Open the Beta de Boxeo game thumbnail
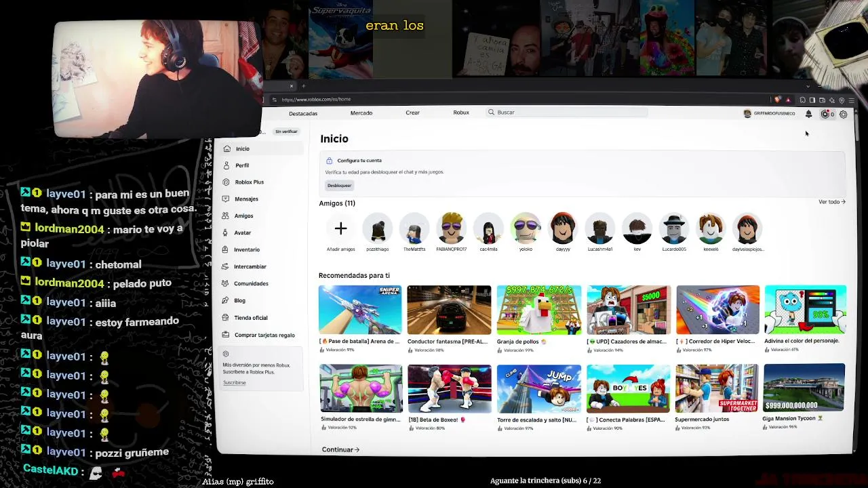The width and height of the screenshot is (868, 488). click(x=450, y=388)
